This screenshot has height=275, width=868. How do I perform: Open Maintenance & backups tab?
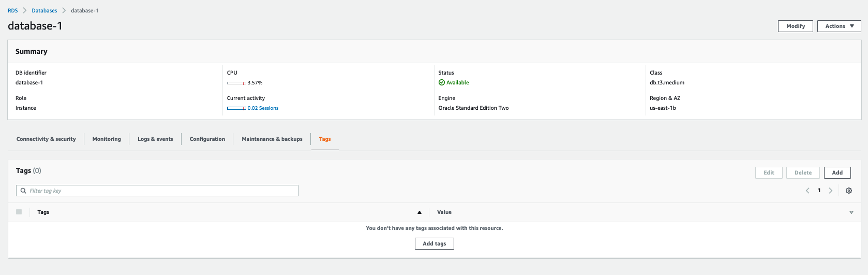pos(272,139)
